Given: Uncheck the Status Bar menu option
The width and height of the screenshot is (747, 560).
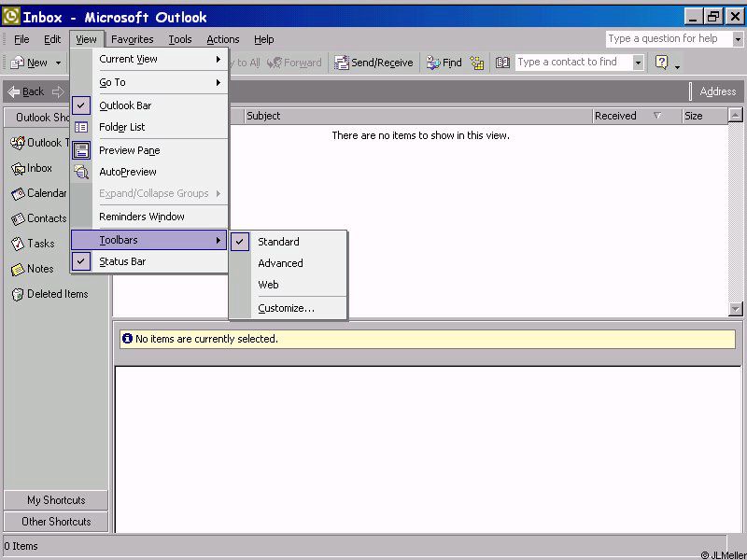Looking at the screenshot, I should click(122, 261).
